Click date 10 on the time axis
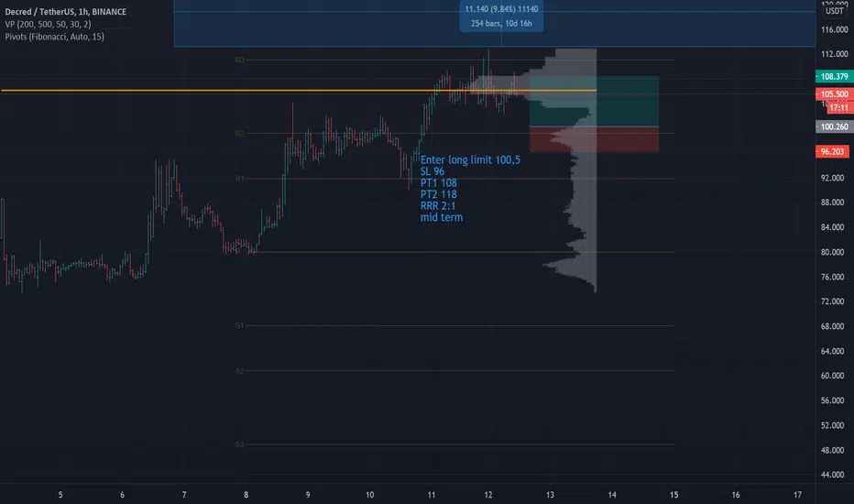854x504 pixels. (370, 495)
